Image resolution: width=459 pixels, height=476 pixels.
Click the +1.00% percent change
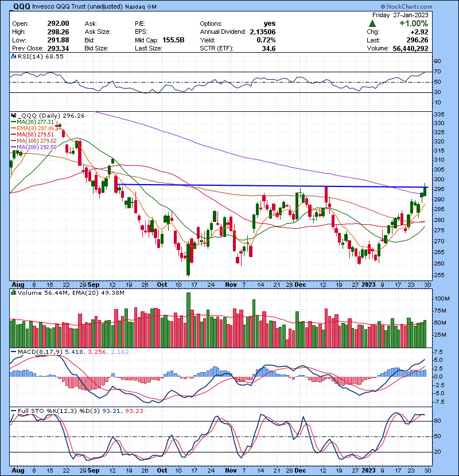414,24
